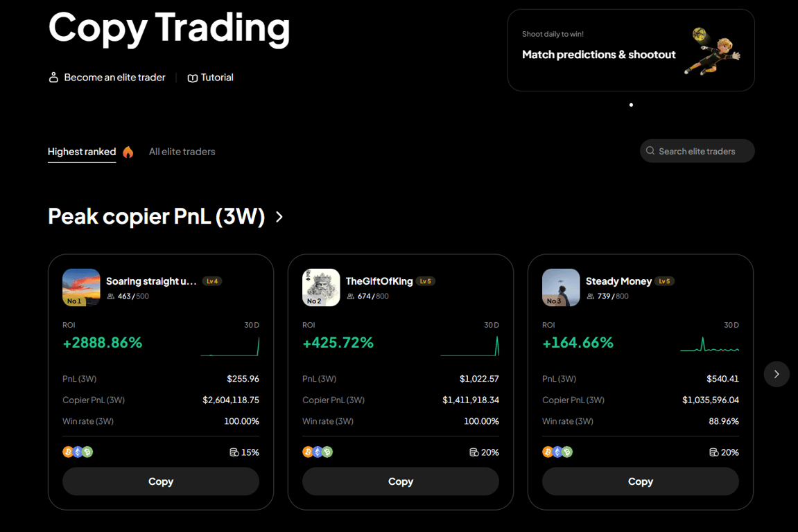Expand Peak copier PnL via its chevron
Viewport: 798px width, 532px height.
tap(279, 216)
